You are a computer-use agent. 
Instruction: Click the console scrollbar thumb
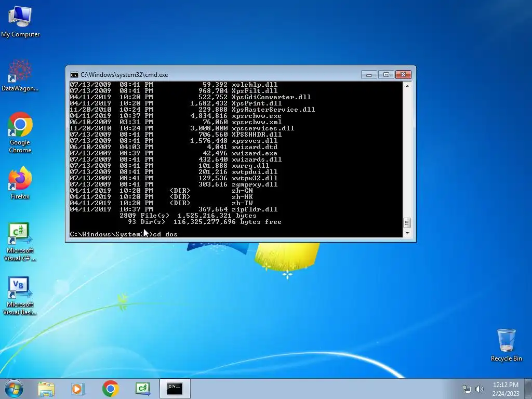[407, 223]
